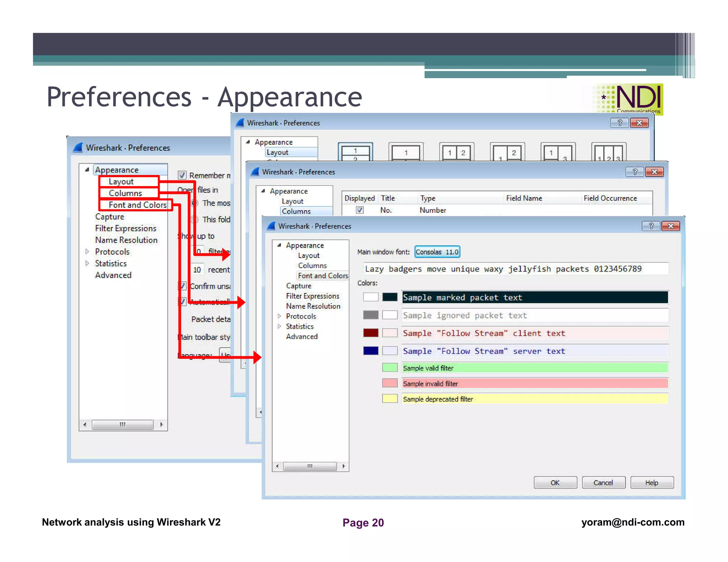728x562 pixels.
Task: Pick ignored packet gray foreground swatch
Action: tap(370, 315)
